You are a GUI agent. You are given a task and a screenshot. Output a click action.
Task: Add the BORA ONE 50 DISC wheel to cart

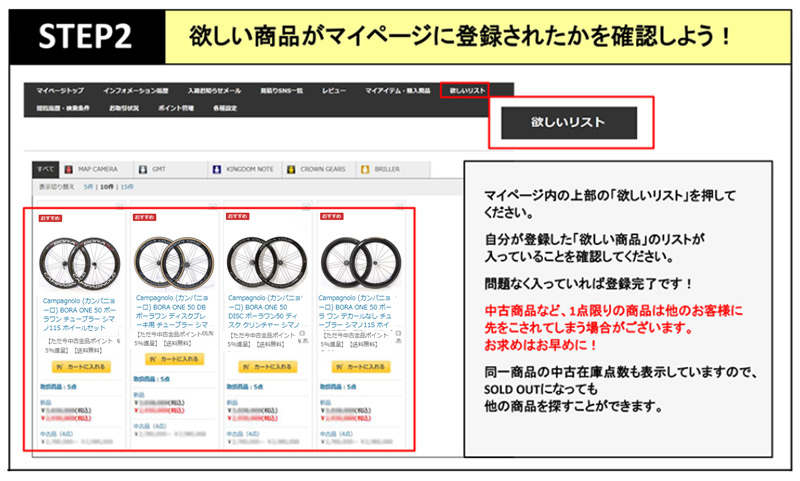268,367
